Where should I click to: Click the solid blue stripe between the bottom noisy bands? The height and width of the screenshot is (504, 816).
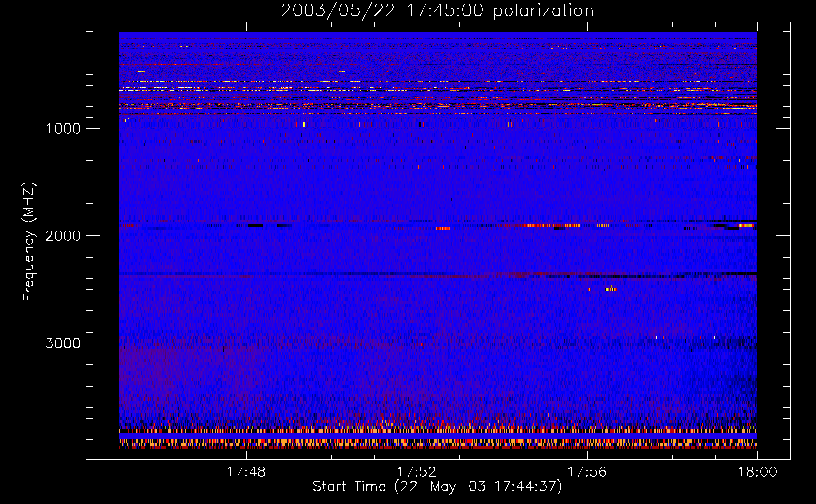click(438, 436)
